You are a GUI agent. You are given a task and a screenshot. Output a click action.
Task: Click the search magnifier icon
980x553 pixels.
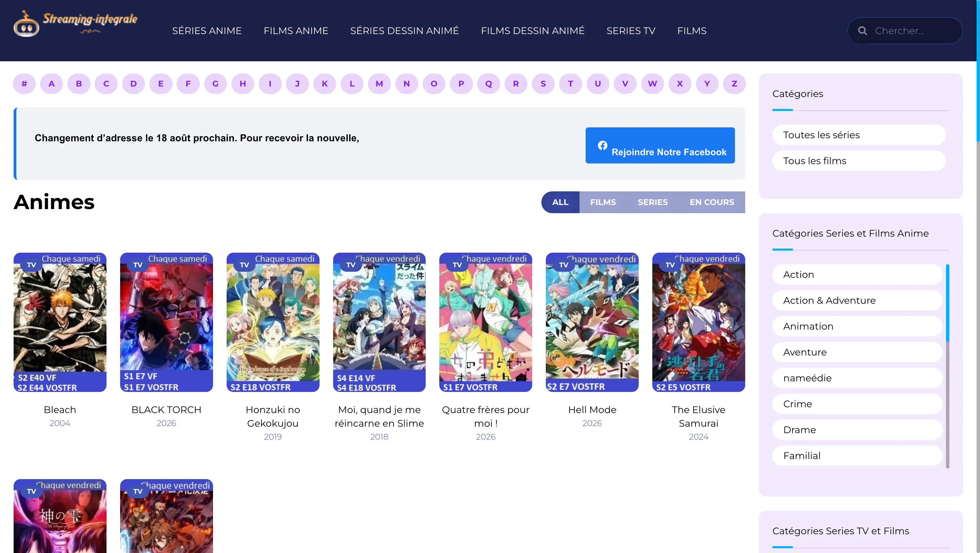pyautogui.click(x=863, y=31)
